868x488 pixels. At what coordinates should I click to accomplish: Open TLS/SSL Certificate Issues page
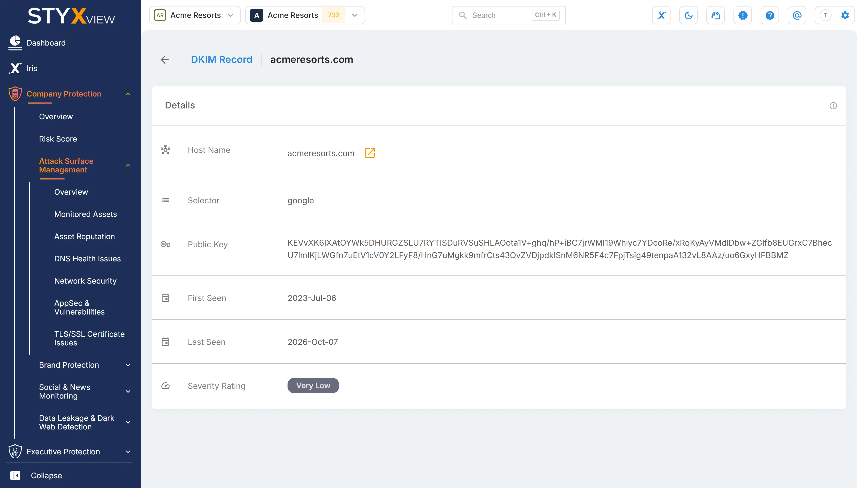[x=89, y=338]
